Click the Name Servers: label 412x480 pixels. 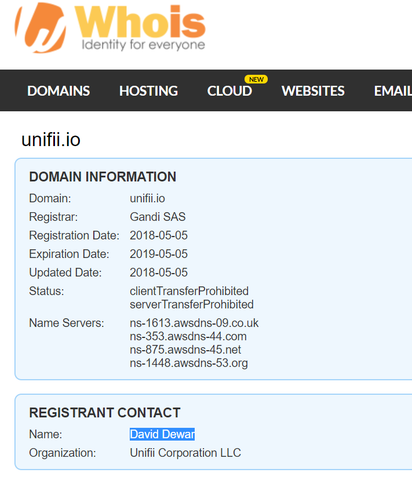tap(67, 323)
